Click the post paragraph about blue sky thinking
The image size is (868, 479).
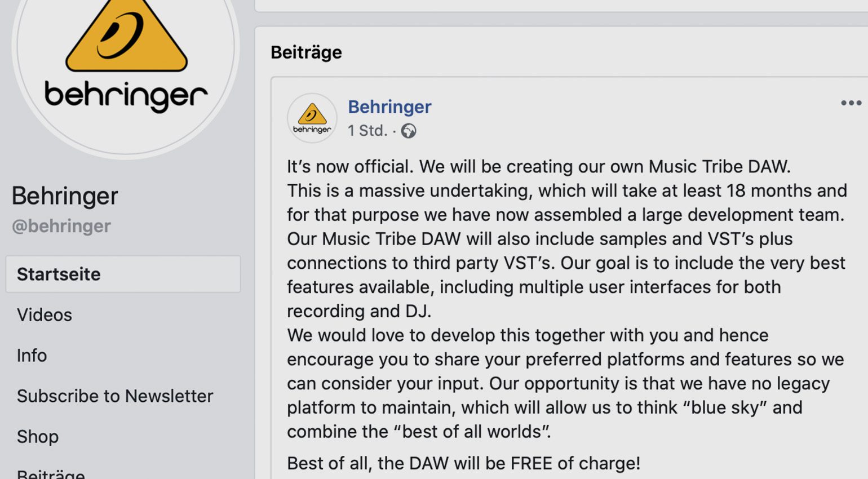click(x=565, y=383)
